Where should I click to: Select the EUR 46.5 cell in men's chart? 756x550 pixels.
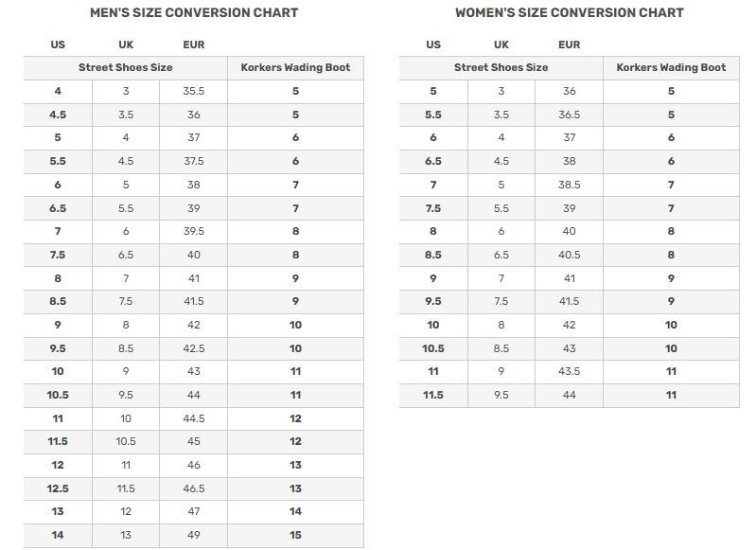coord(193,488)
